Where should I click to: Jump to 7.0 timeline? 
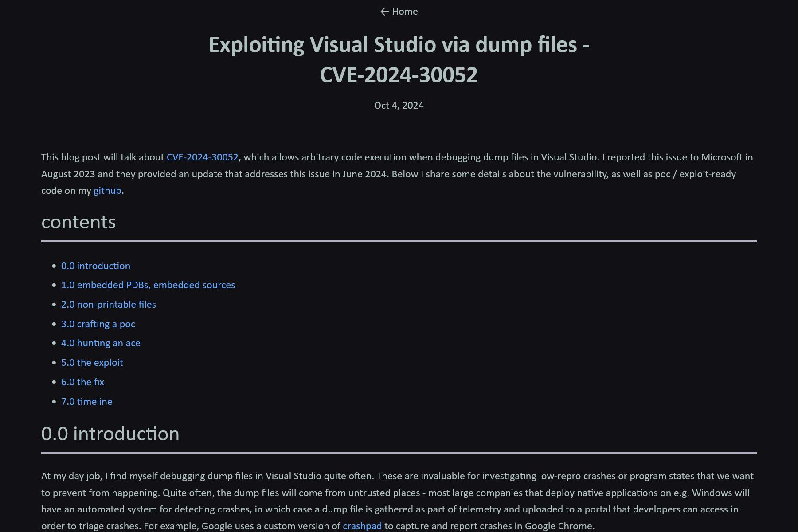[87, 402]
